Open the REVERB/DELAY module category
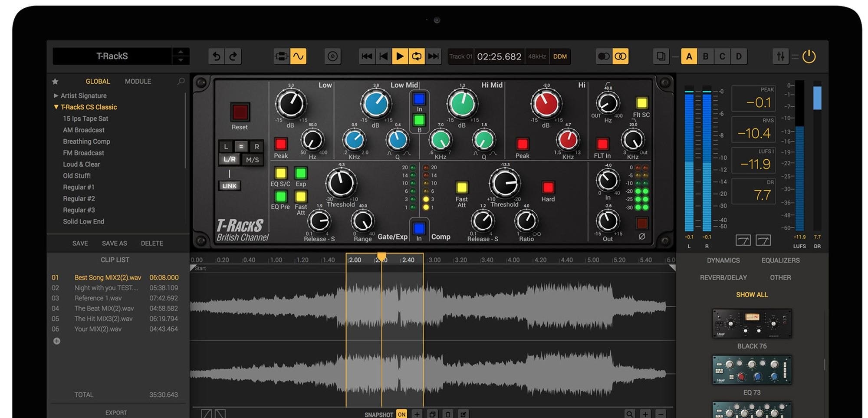868x418 pixels. pyautogui.click(x=723, y=277)
